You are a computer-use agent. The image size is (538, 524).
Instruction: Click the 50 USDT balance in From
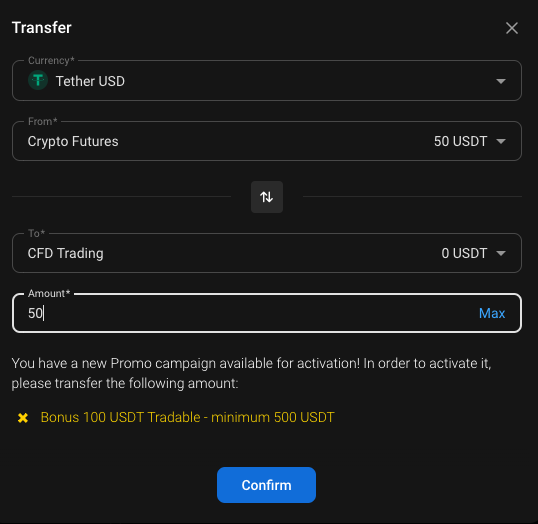[x=460, y=141]
